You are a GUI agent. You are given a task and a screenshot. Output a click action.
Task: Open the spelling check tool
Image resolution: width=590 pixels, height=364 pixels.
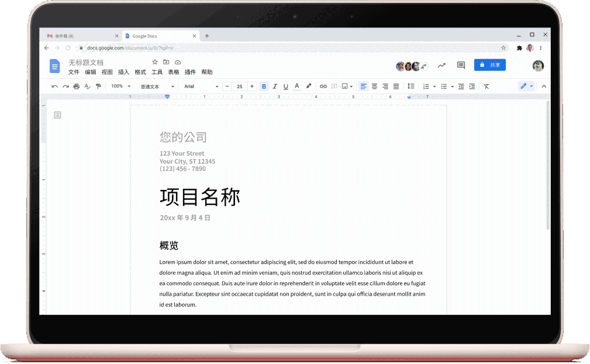click(x=87, y=86)
